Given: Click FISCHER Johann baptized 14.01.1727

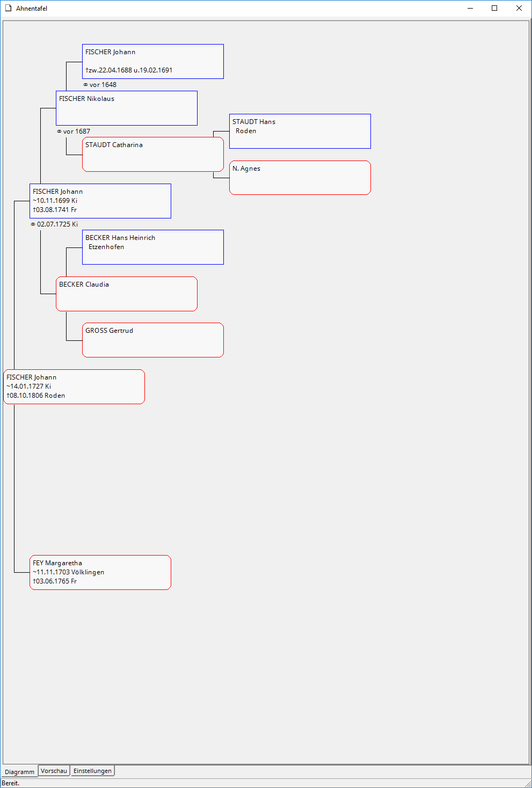Looking at the screenshot, I should pyautogui.click(x=74, y=386).
